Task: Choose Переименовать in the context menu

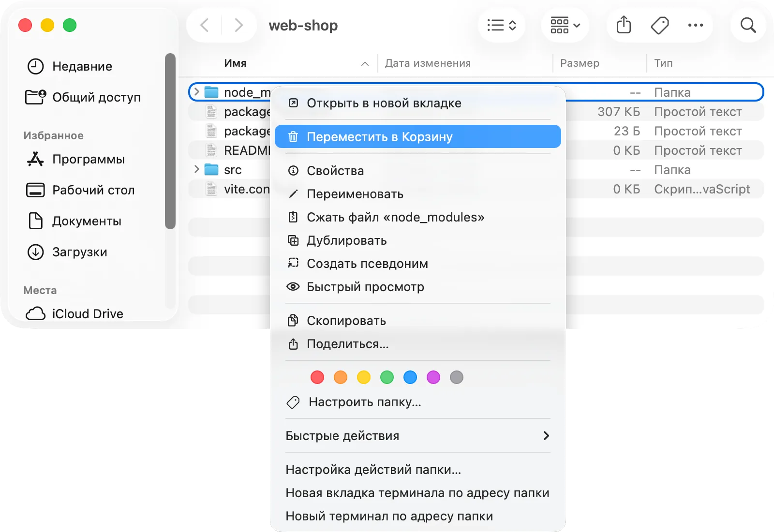Action: coord(418,194)
